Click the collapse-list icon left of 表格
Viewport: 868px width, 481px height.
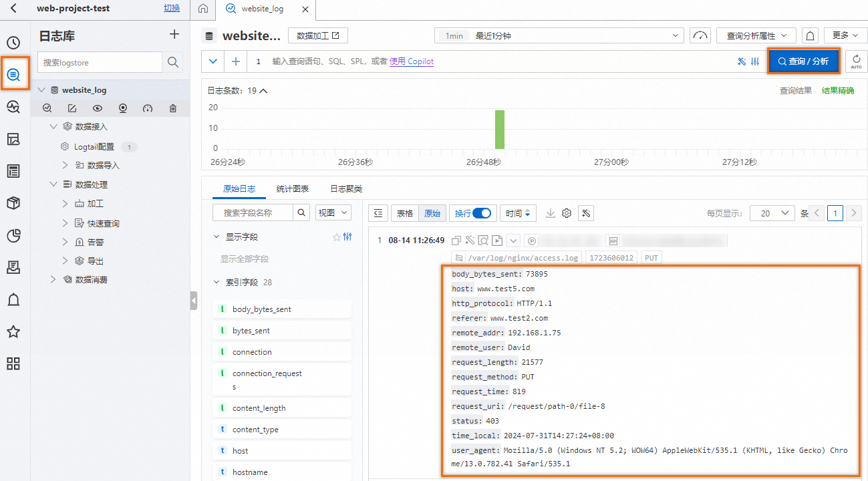378,213
